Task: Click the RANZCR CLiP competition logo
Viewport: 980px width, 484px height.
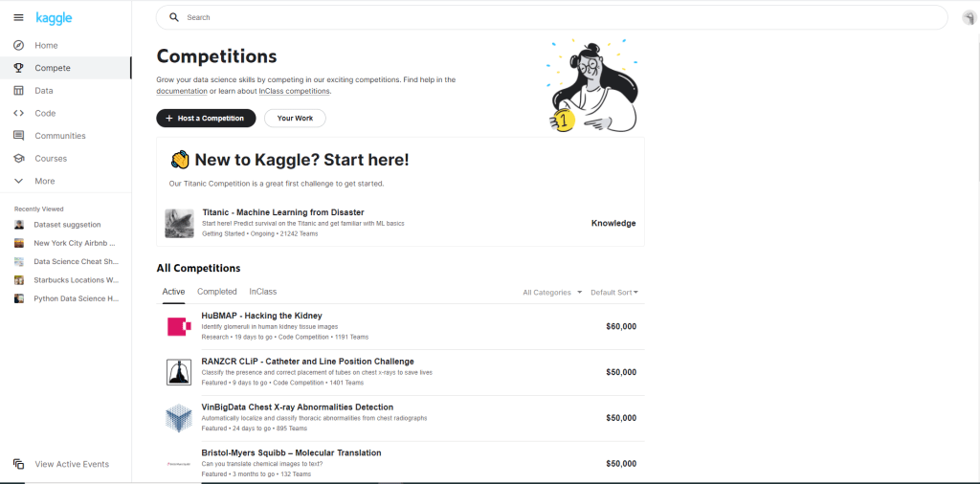Action: point(179,372)
